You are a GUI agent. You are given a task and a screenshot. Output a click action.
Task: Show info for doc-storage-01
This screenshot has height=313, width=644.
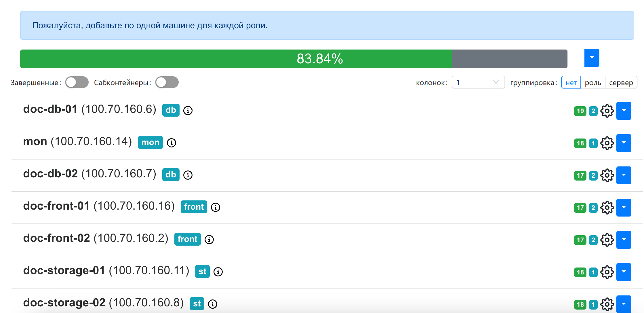pos(218,272)
